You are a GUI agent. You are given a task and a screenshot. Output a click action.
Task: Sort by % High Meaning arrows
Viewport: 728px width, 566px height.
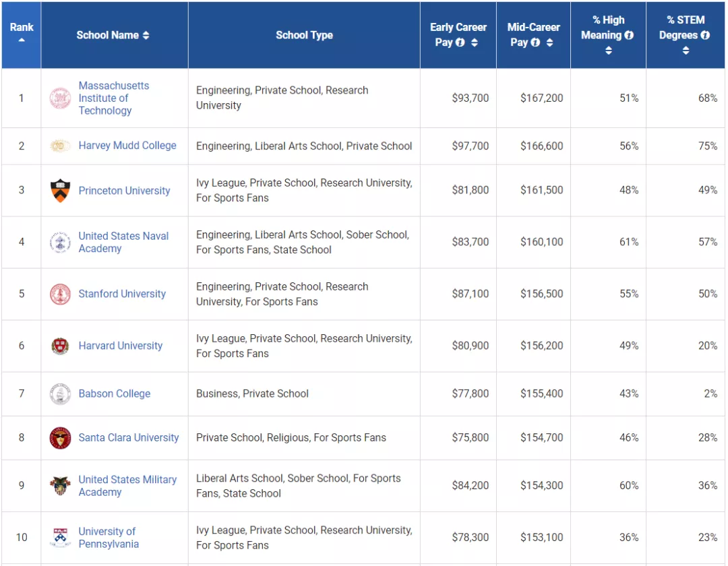608,50
